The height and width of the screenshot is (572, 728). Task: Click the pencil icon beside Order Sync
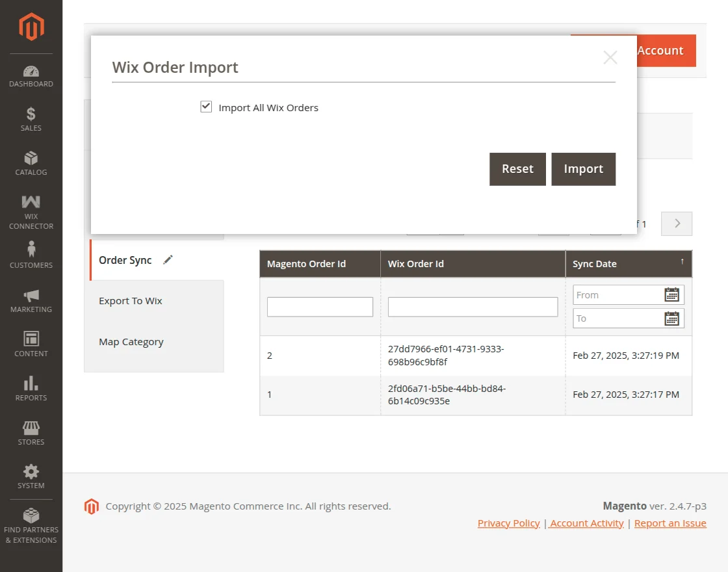click(x=168, y=260)
